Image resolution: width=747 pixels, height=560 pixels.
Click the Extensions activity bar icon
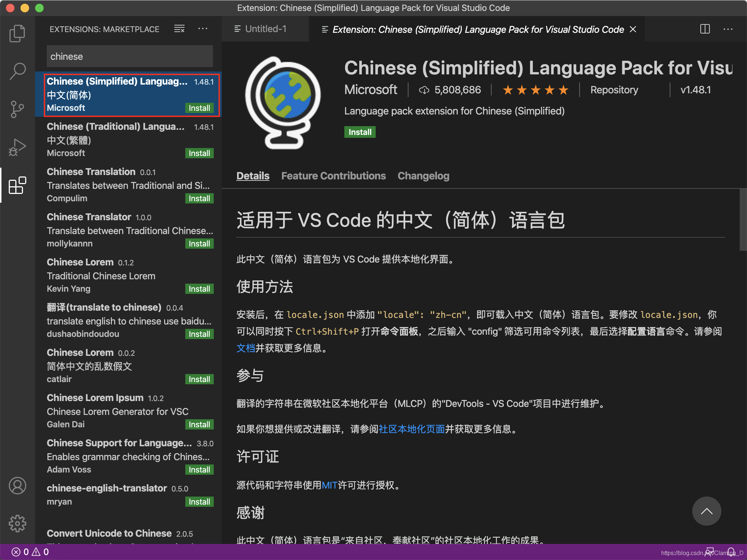pos(17,186)
